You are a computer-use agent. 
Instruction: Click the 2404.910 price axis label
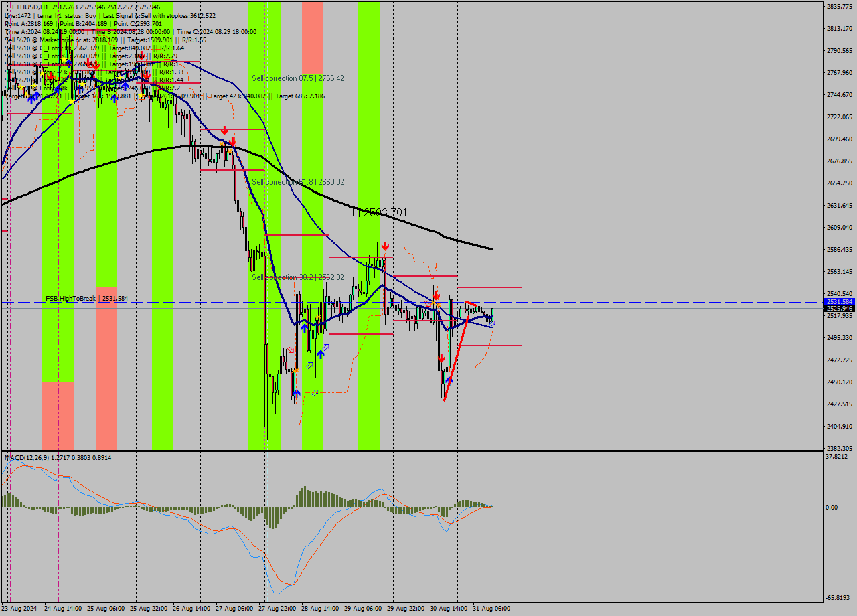pos(840,426)
